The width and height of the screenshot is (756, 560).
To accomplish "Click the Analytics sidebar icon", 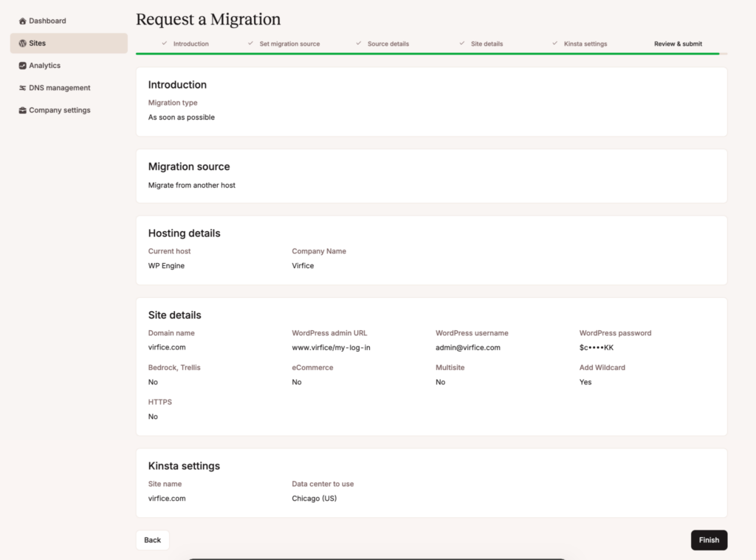I will (21, 65).
